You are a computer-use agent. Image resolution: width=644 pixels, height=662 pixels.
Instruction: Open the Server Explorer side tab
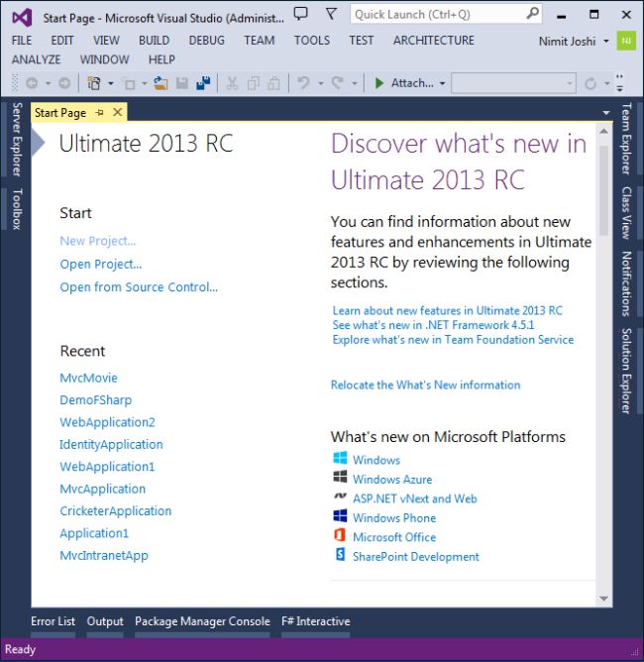coord(16,140)
